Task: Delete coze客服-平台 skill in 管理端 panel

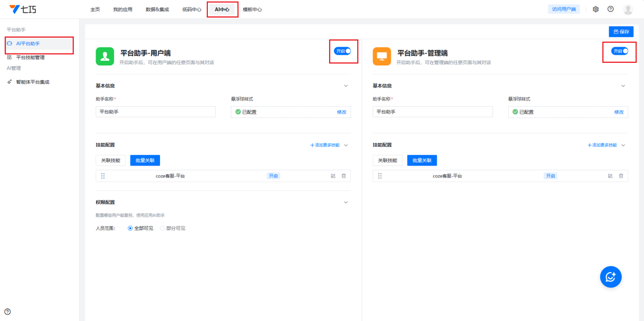Action: 621,176
